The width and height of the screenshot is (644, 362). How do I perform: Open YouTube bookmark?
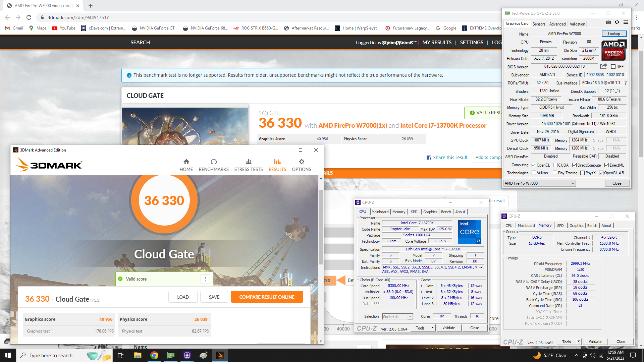point(64,28)
